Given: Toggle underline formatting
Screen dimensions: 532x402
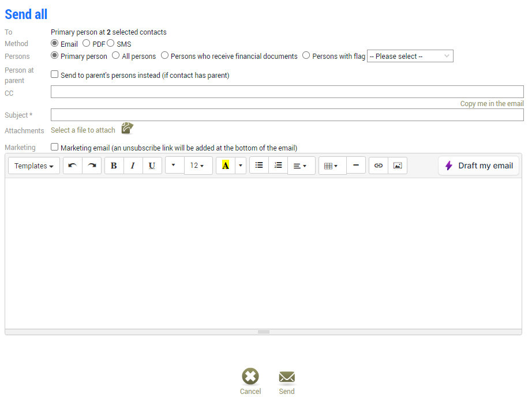Looking at the screenshot, I should coord(152,166).
